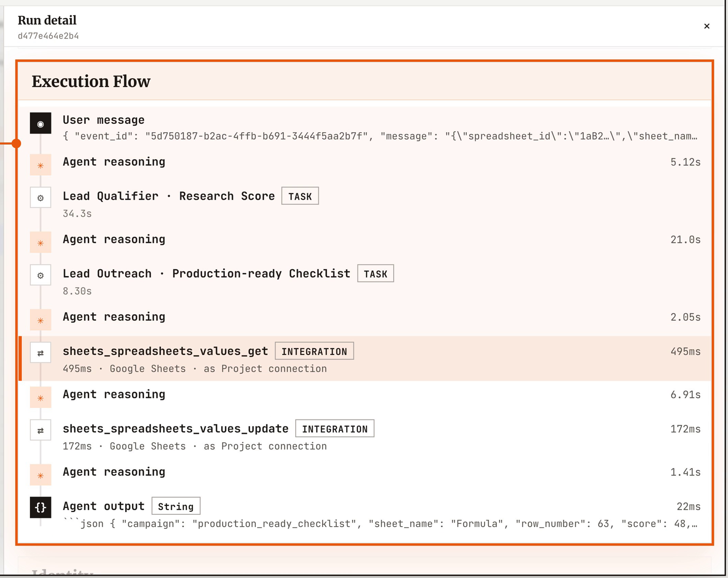
Task: Open the Agent output step
Action: point(365,514)
